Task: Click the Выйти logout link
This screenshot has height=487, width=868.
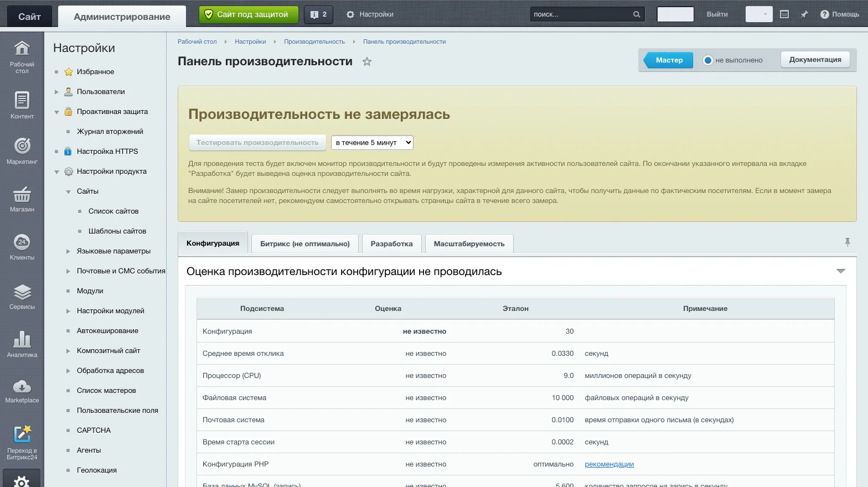Action: 717,14
